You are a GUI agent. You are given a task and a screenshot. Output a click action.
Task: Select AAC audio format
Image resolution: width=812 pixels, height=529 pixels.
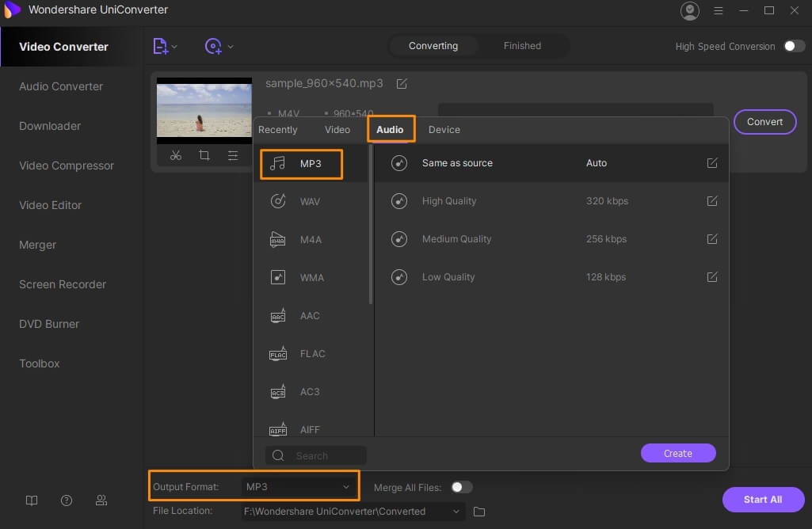coord(311,316)
